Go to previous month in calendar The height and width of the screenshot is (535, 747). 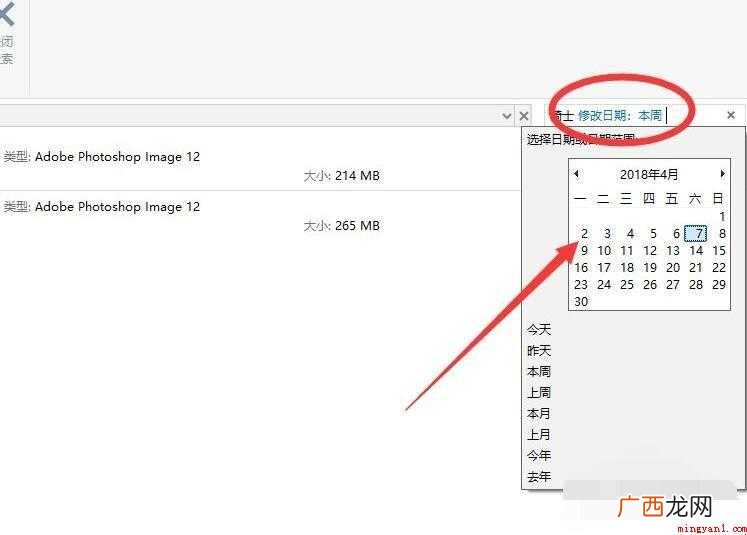(576, 174)
